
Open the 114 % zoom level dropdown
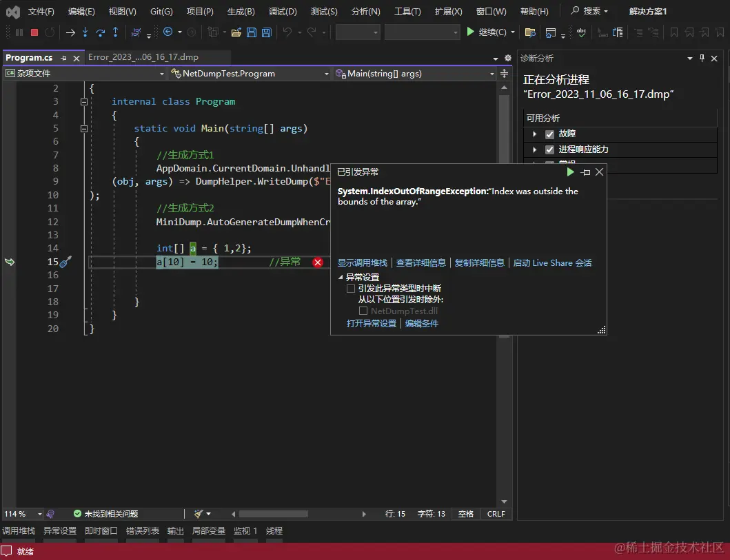pyautogui.click(x=39, y=514)
